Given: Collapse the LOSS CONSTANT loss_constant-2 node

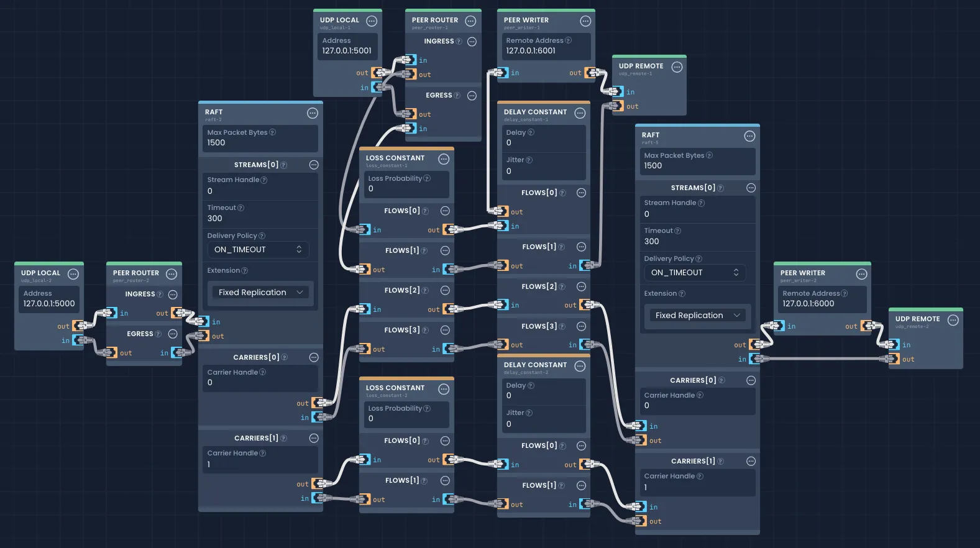Looking at the screenshot, I should coord(444,389).
